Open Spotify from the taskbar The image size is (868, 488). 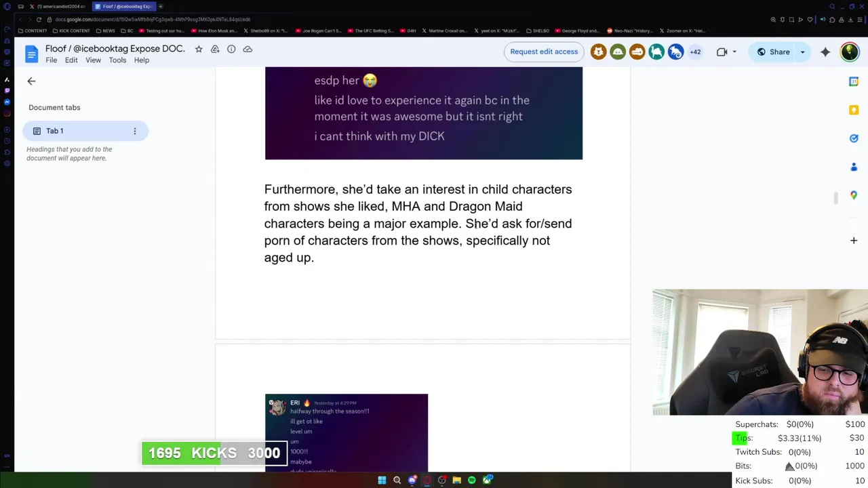471,480
